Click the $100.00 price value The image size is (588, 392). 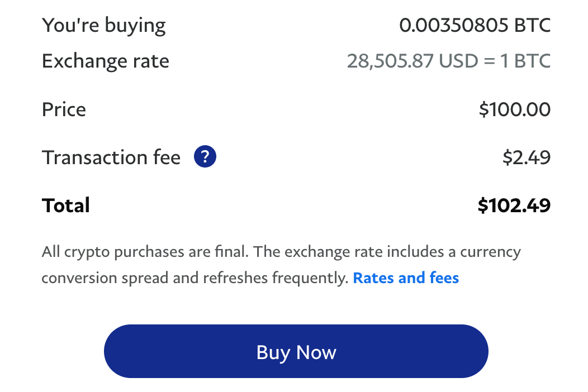click(514, 109)
